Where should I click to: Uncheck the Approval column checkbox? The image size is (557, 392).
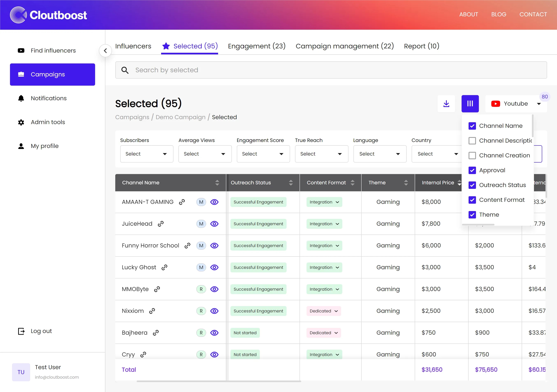472,170
